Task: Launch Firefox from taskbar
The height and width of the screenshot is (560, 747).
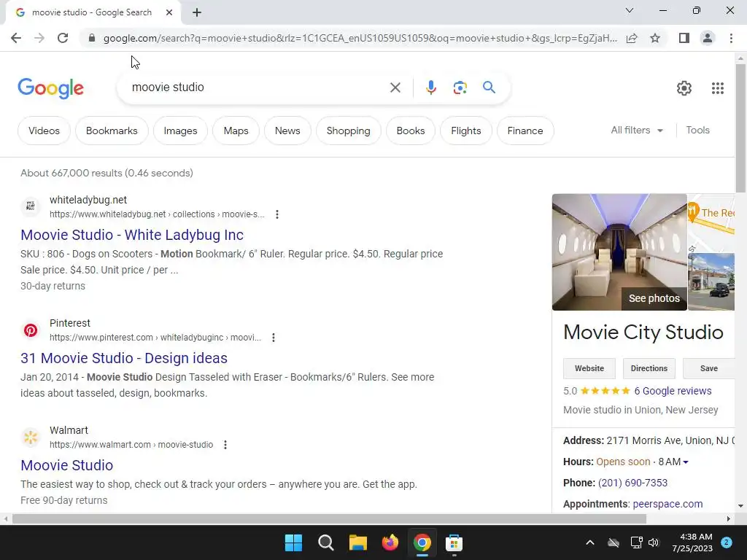Action: (x=390, y=542)
